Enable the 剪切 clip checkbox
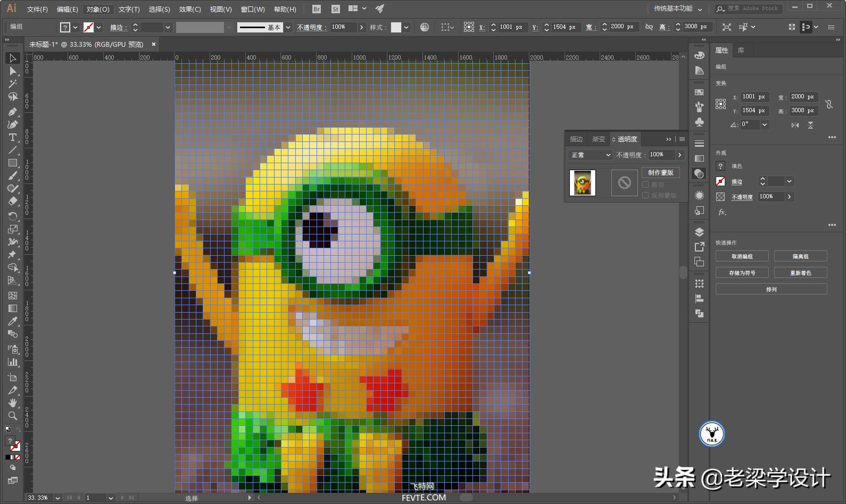 pos(645,184)
